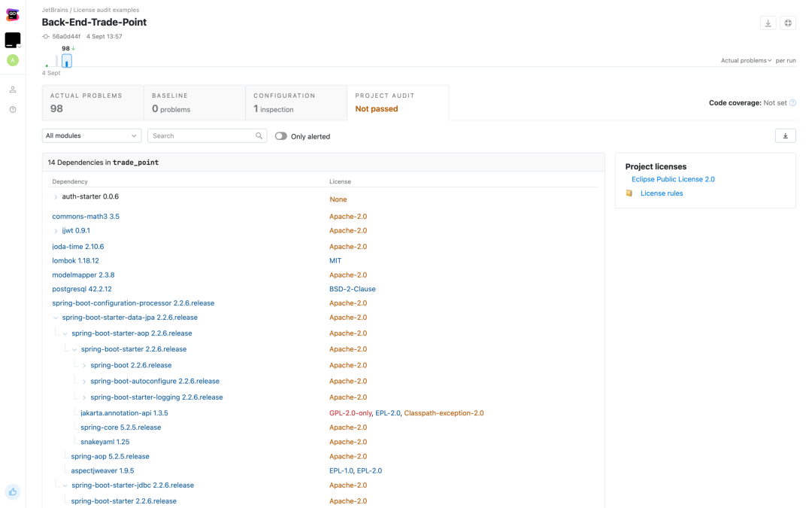Click the GPL-2.0-only license link
Viewport: 812px width, 508px height.
pyautogui.click(x=350, y=413)
